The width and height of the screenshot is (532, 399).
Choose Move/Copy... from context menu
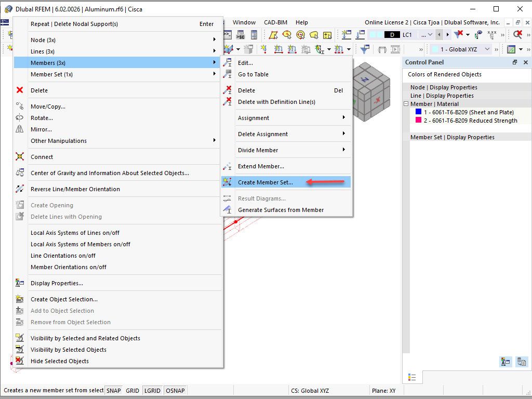(x=117, y=107)
